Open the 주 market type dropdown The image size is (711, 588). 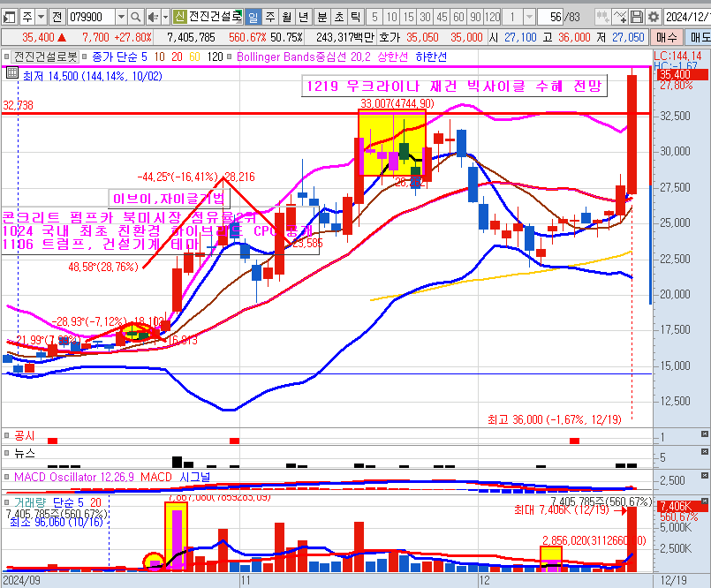pos(42,17)
